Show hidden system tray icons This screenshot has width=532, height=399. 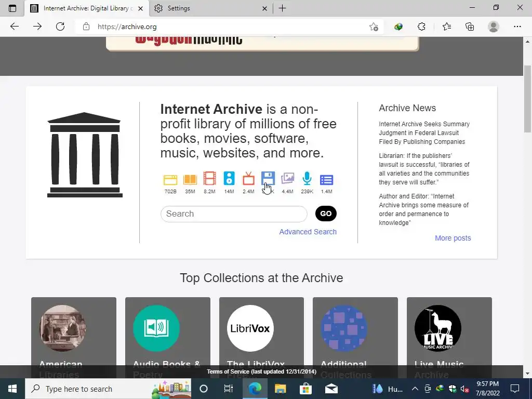415,389
